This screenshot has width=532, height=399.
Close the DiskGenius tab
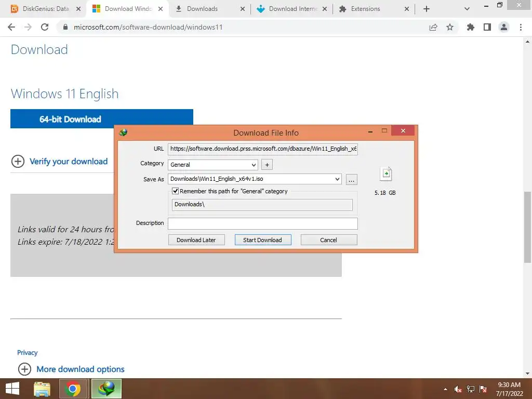coord(78,9)
